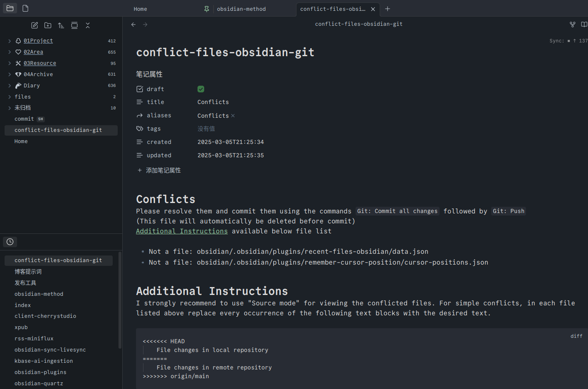Screen dimensions: 588x389
Task: Create a new folder in sidebar
Action: (48, 25)
